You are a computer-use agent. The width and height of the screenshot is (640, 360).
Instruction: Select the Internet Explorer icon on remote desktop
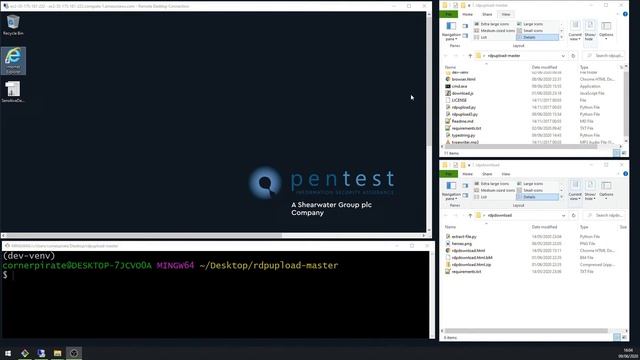pos(13,60)
